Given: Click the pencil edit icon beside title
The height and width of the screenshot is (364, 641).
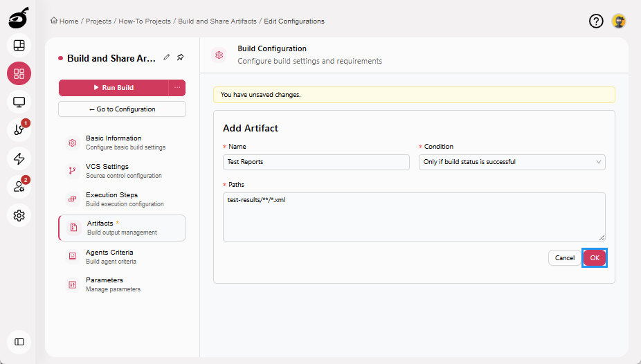Looking at the screenshot, I should [166, 57].
